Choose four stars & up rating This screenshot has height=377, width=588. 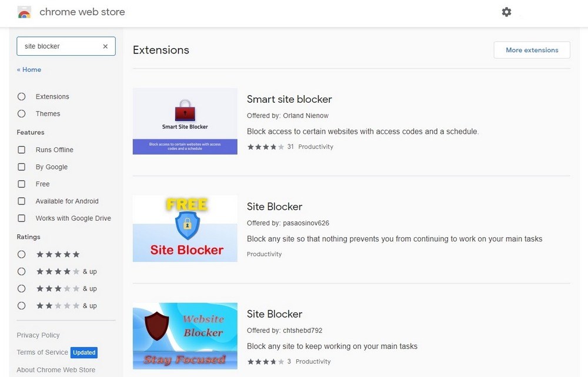tap(21, 272)
